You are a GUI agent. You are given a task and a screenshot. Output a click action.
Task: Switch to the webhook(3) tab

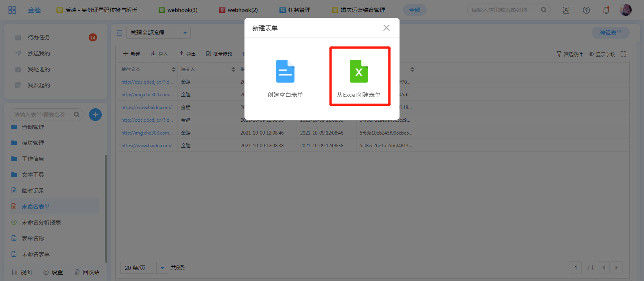[x=178, y=10]
